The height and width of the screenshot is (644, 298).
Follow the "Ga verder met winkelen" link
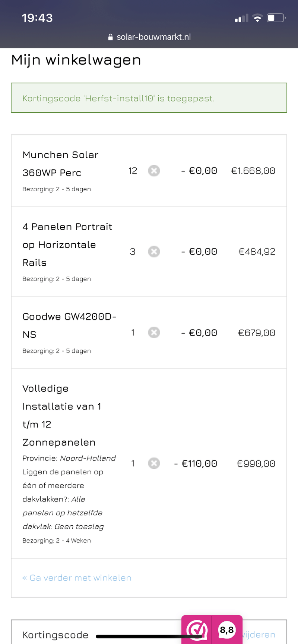pos(77,578)
